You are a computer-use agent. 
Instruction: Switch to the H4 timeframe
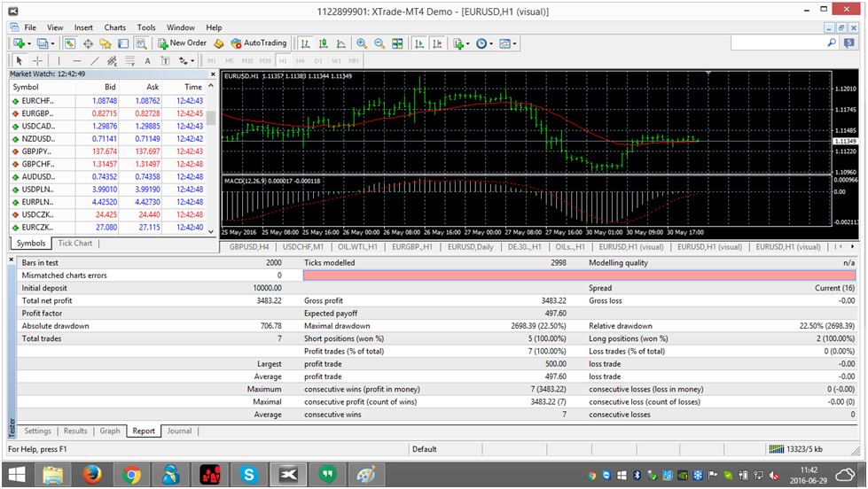coord(301,60)
